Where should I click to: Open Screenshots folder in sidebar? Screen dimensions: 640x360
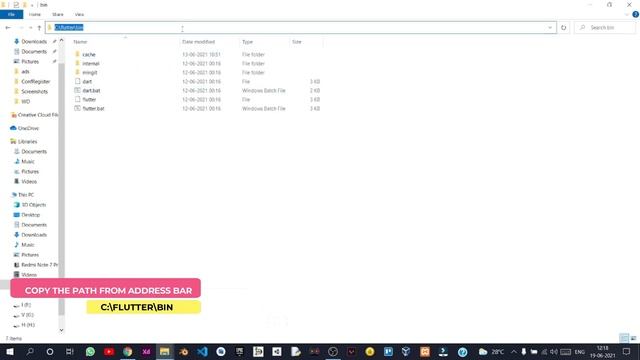(x=34, y=91)
